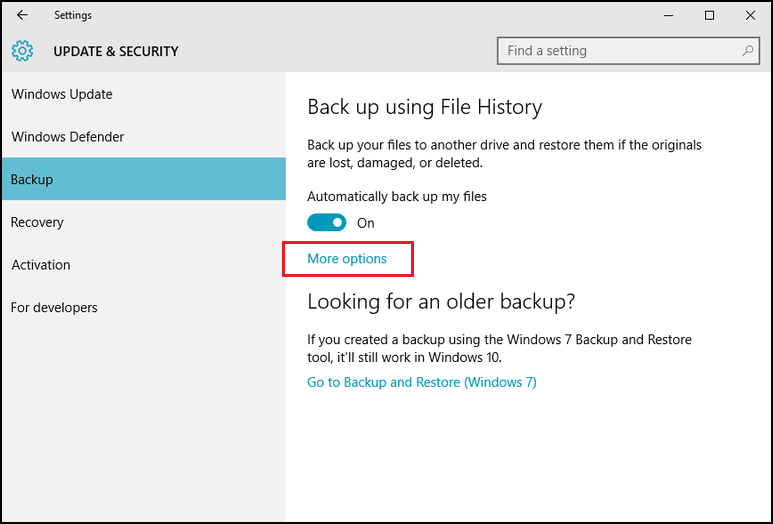Turn off Automatically back up my files
This screenshot has height=524, width=773.
327,223
